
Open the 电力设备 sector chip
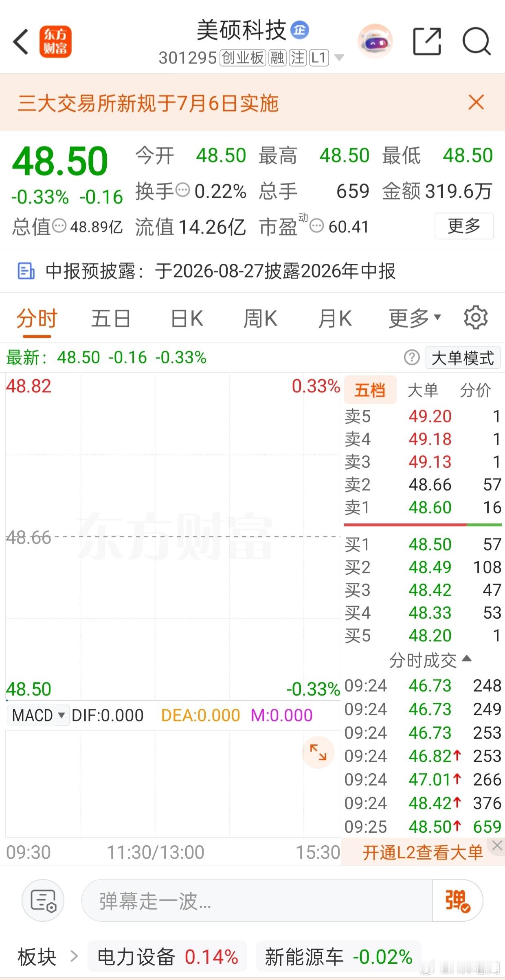pyautogui.click(x=167, y=956)
